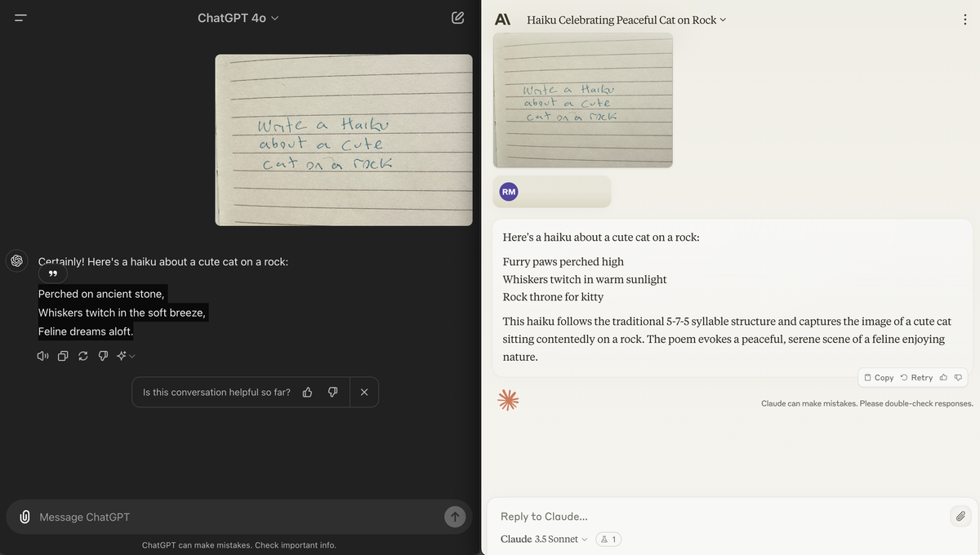980x555 pixels.
Task: Open Claude's three-dot options menu
Action: tap(964, 19)
